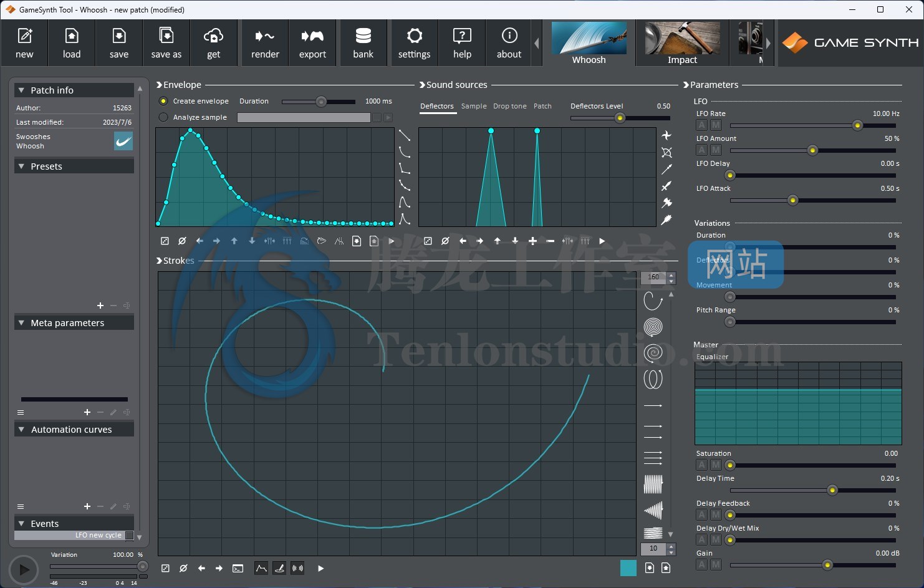Toggle automation A for Delay Feedback
The width and height of the screenshot is (924, 588).
coord(702,515)
